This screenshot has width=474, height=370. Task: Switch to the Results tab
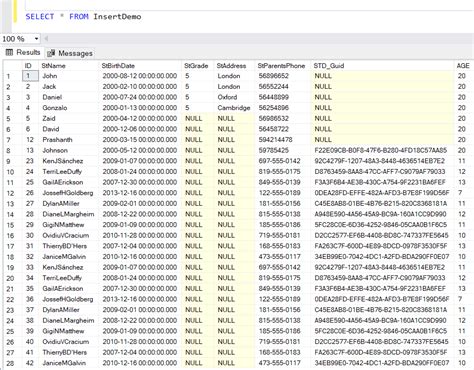pos(23,52)
